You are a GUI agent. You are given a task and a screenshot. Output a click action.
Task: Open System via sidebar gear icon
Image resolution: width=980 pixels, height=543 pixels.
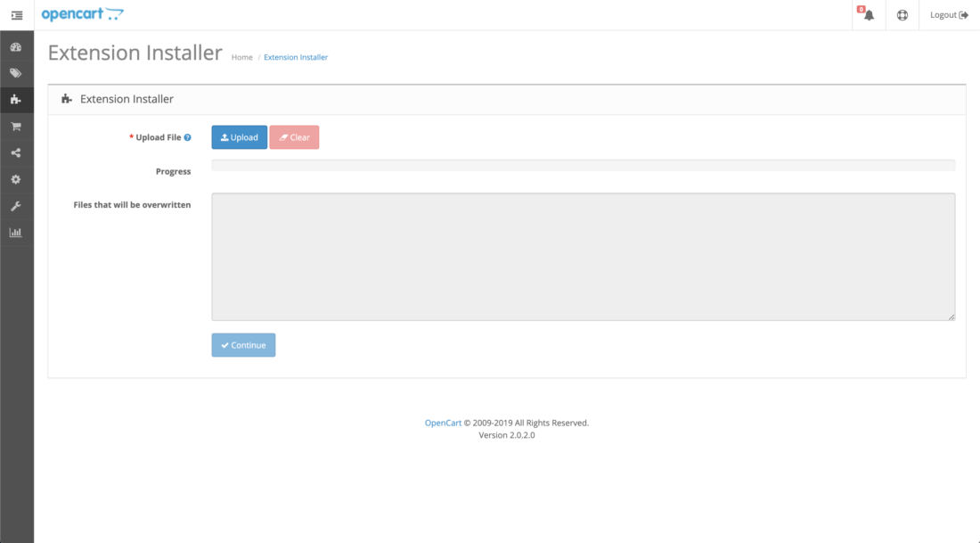tap(16, 179)
